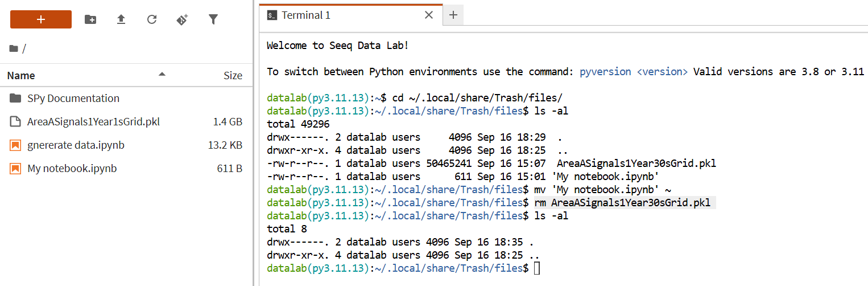
Task: Click the terminal icon on Terminal 1 tab
Action: [272, 15]
